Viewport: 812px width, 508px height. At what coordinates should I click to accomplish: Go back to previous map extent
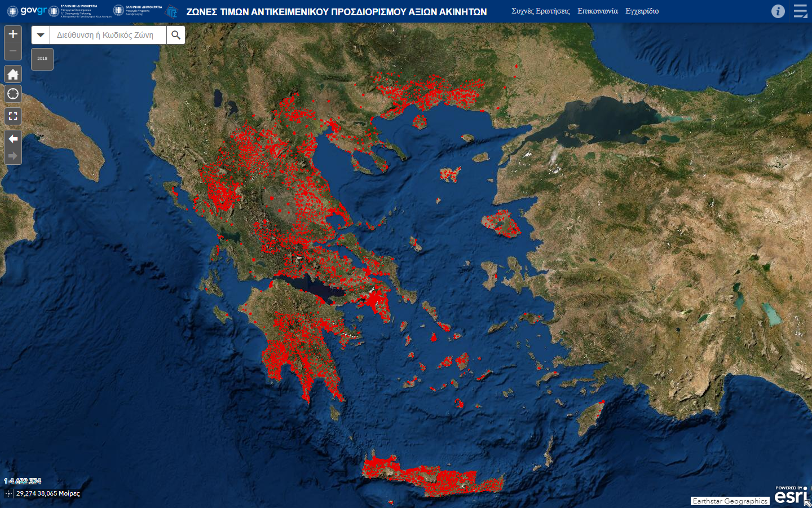(x=13, y=139)
